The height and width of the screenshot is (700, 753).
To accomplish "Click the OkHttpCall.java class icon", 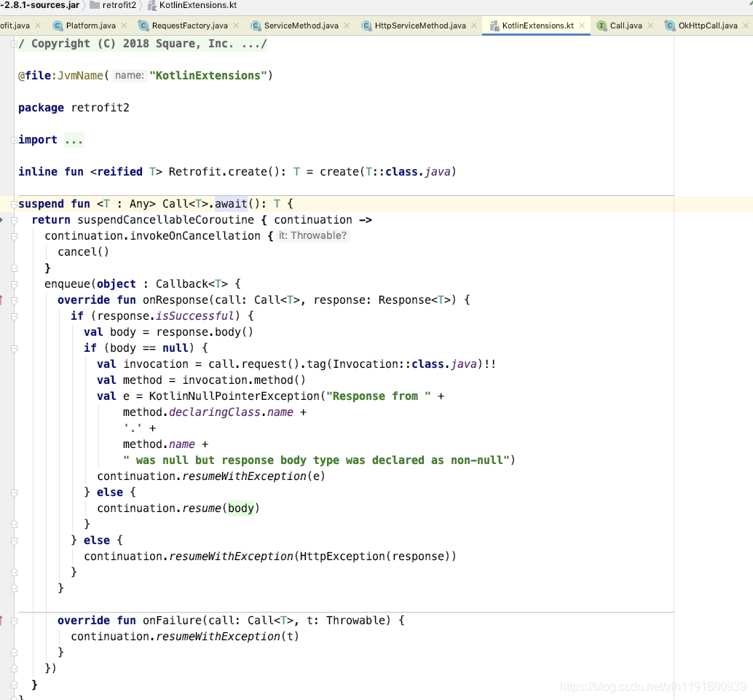I will click(x=670, y=25).
